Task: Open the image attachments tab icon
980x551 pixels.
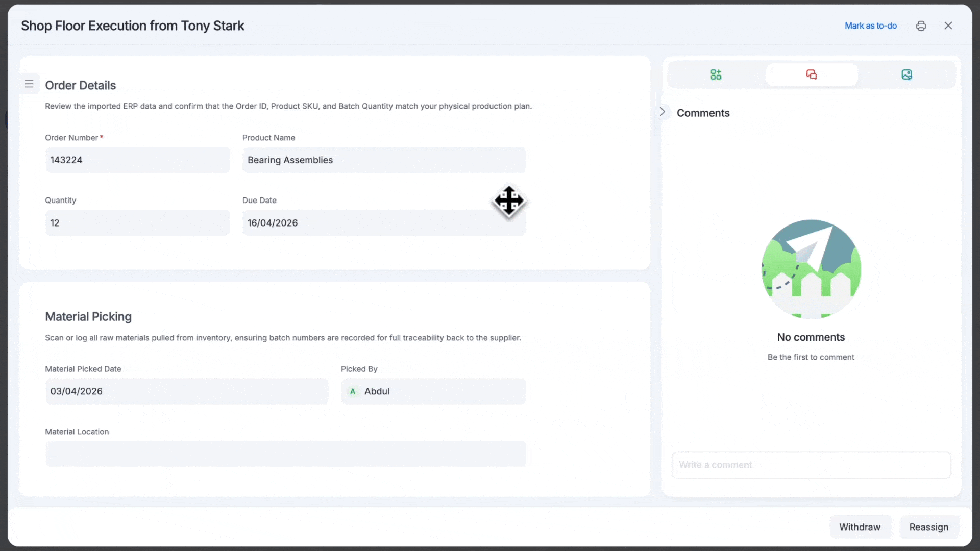Action: (x=906, y=74)
